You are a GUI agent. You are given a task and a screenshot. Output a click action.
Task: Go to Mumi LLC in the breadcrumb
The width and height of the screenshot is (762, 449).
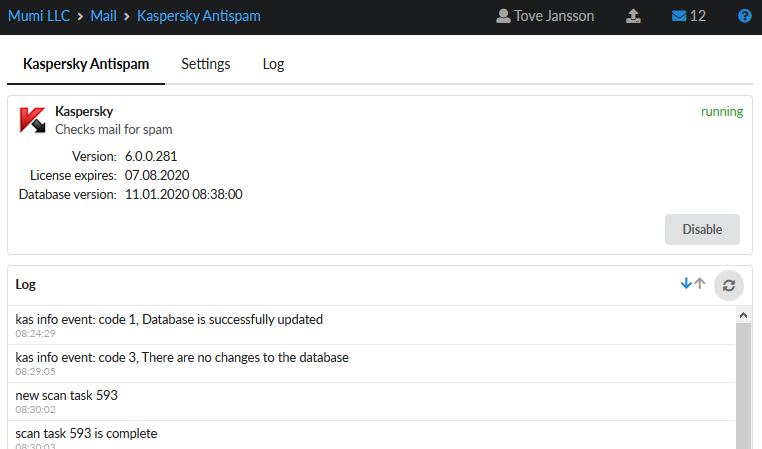[x=39, y=16]
